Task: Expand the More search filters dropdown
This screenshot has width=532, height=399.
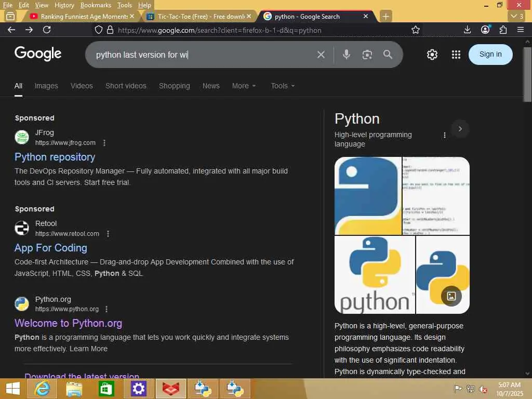Action: 244,86
